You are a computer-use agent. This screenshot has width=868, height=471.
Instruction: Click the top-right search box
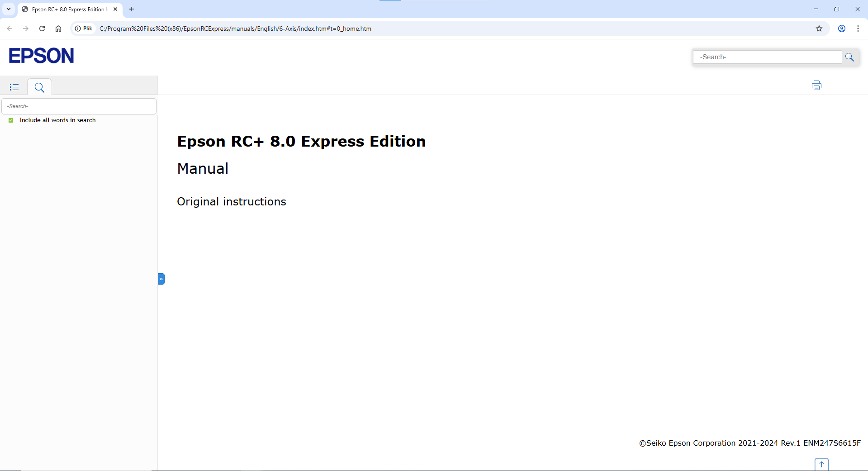tap(767, 57)
